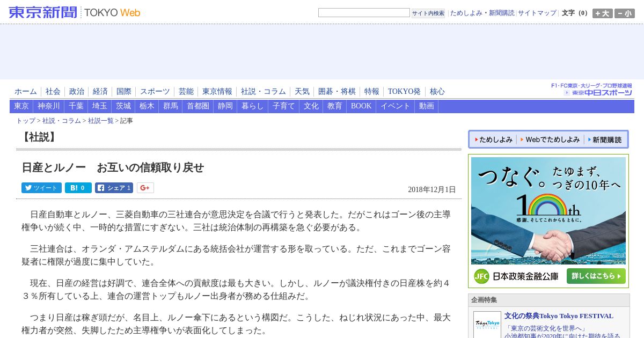Open the サイトマップ link
This screenshot has height=338, width=644.
537,13
